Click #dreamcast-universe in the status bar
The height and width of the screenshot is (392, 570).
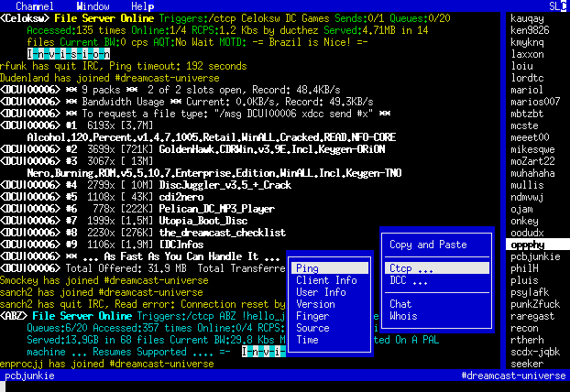pos(513,376)
